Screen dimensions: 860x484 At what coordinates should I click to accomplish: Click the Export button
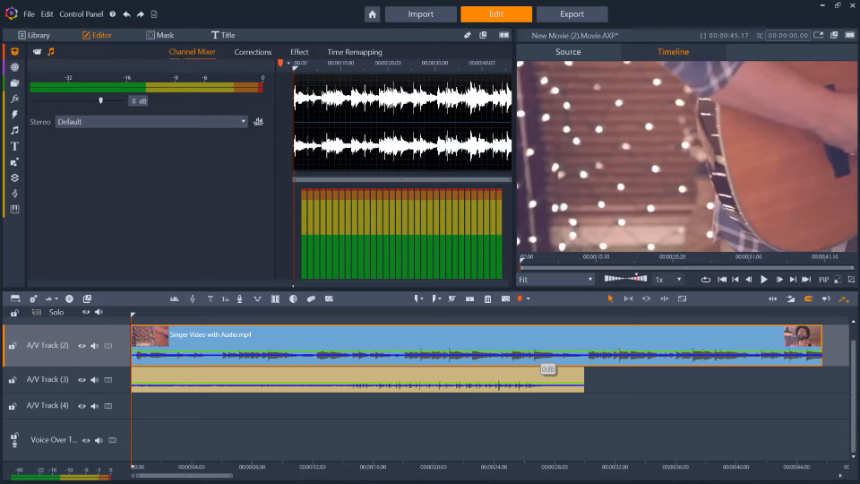tap(572, 14)
